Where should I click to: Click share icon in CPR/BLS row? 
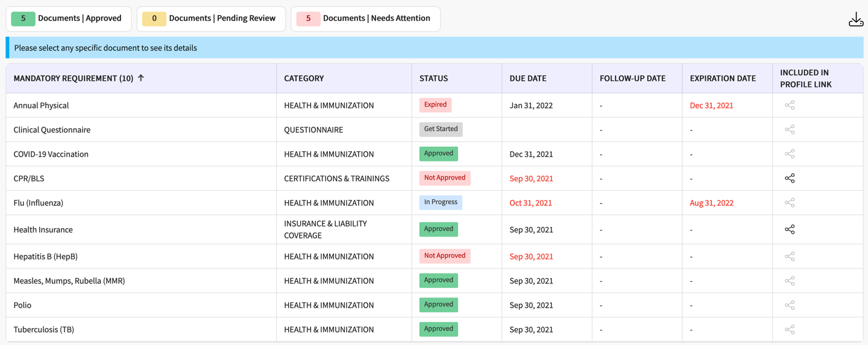pos(790,178)
